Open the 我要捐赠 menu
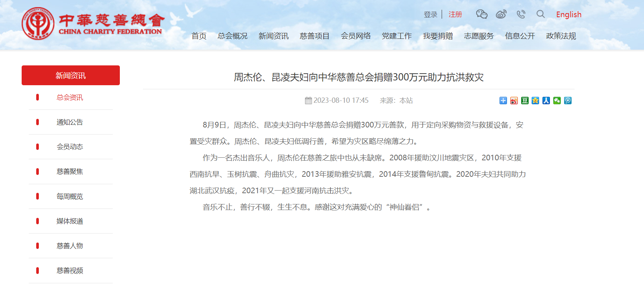The width and height of the screenshot is (644, 290). [438, 36]
